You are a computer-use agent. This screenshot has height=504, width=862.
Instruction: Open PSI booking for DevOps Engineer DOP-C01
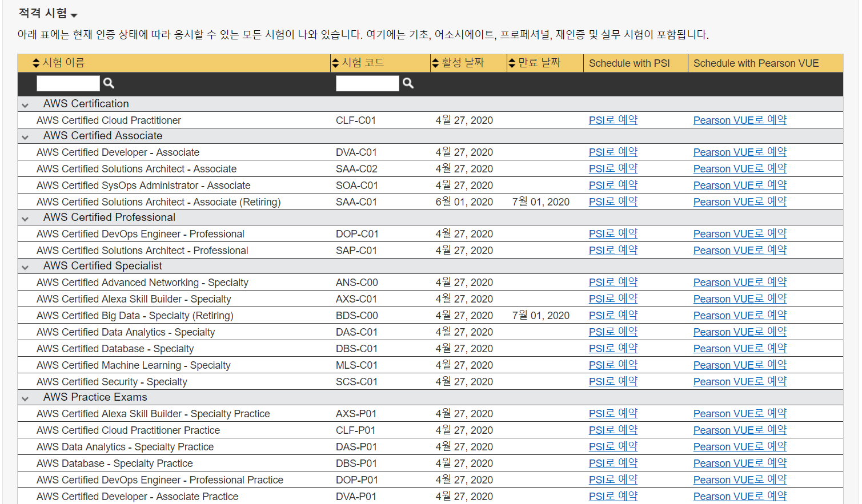pyautogui.click(x=613, y=233)
